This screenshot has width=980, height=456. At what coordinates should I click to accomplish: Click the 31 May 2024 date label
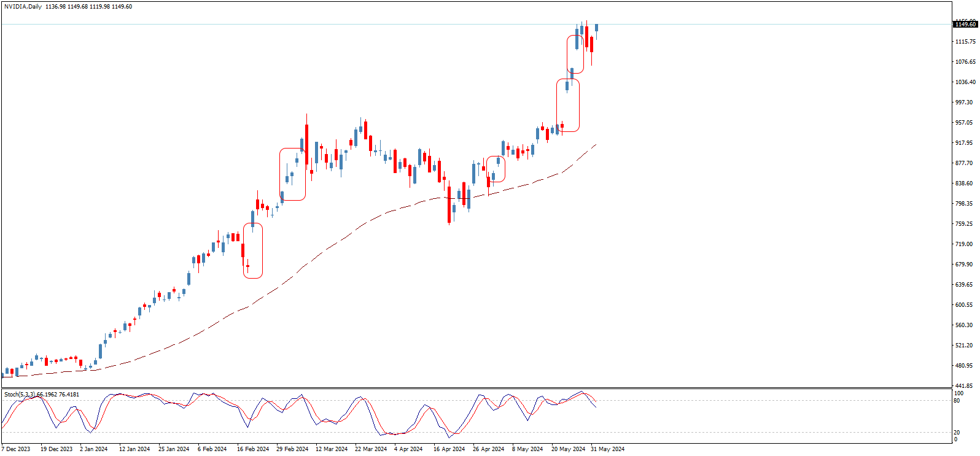point(607,449)
